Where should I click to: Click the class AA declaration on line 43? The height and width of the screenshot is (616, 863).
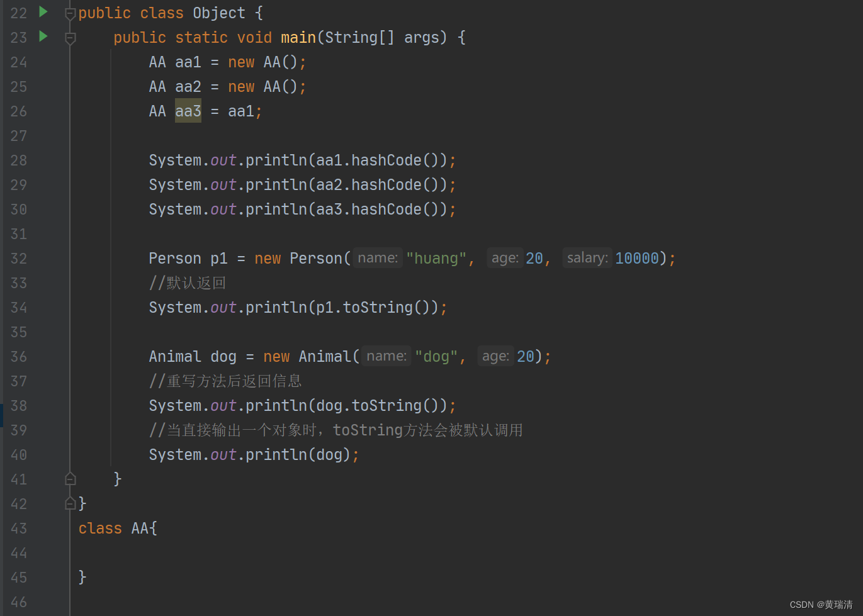117,529
